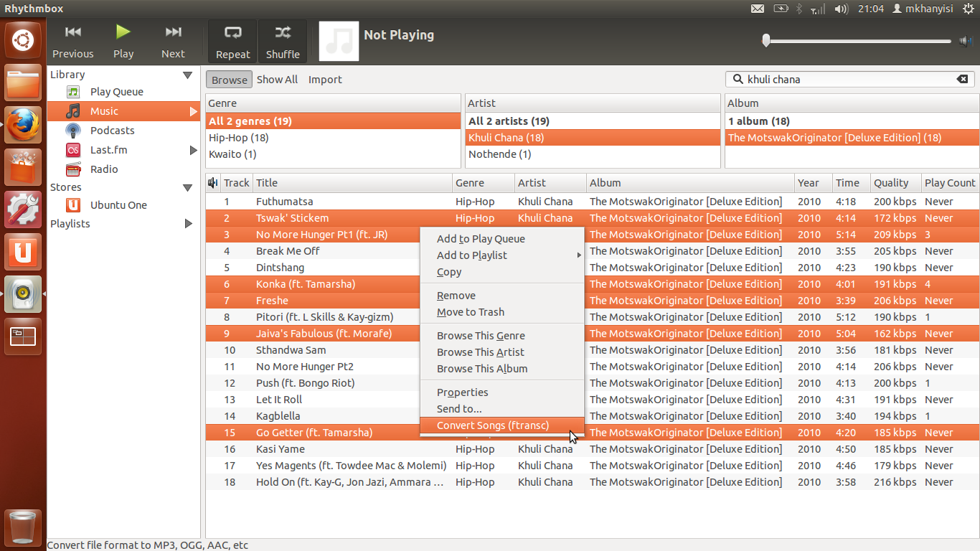The image size is (980, 551).
Task: Choose Send to... in context menu
Action: 502,409
